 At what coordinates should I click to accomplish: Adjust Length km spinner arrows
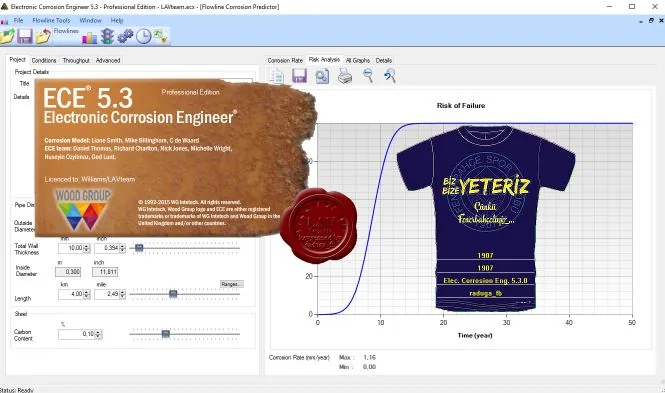click(x=87, y=294)
